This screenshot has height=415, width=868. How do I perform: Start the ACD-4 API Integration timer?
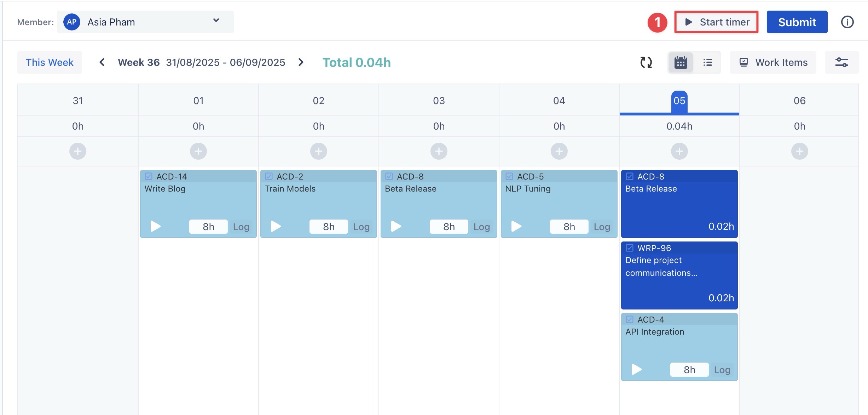click(636, 369)
